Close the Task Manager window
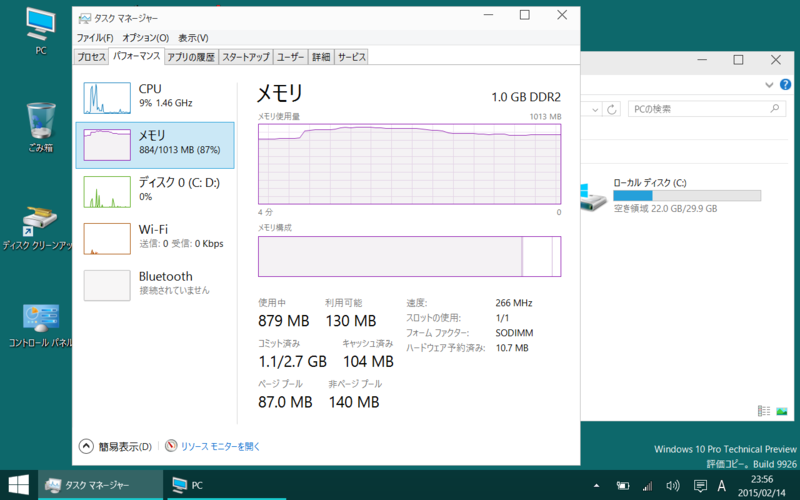This screenshot has width=800, height=500. coord(562,15)
